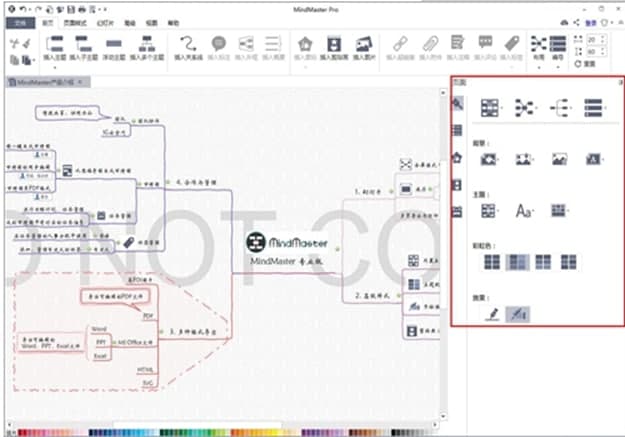
Task: Click the Insert Mark pentagon icon in ribbon
Action: [x=305, y=43]
